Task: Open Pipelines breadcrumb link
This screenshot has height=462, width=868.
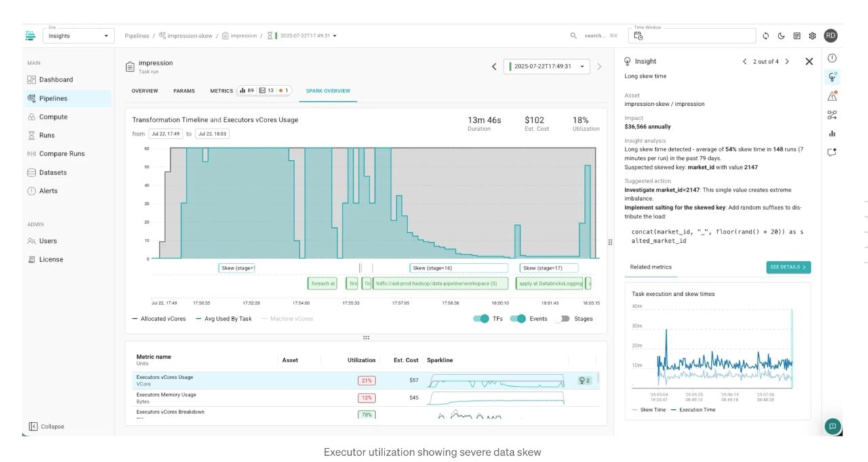Action: [x=136, y=36]
